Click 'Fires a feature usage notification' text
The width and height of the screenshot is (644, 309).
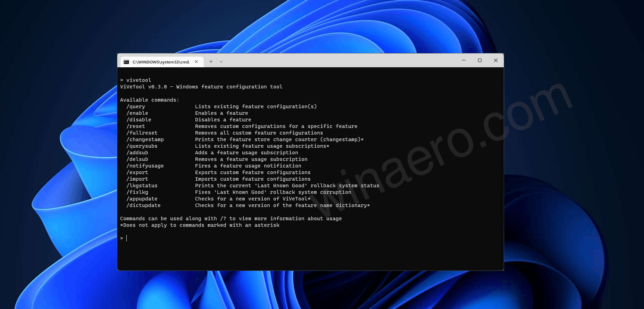248,166
